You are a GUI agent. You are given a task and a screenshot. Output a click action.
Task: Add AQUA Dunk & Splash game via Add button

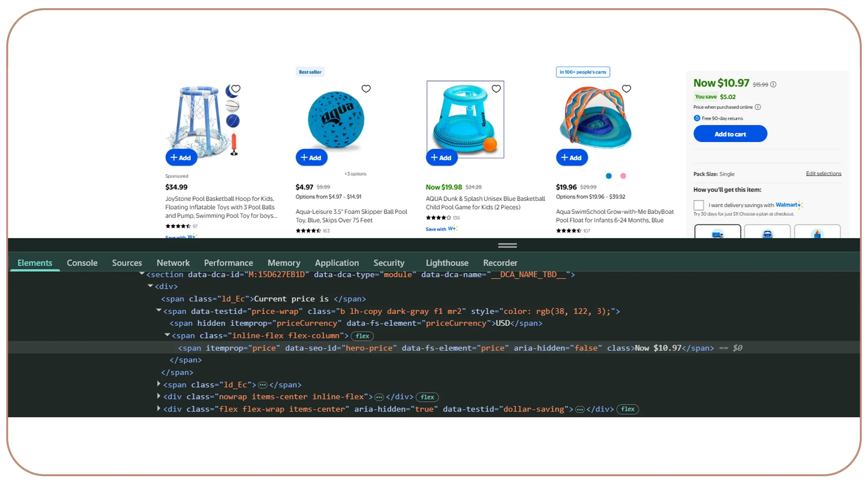(441, 158)
